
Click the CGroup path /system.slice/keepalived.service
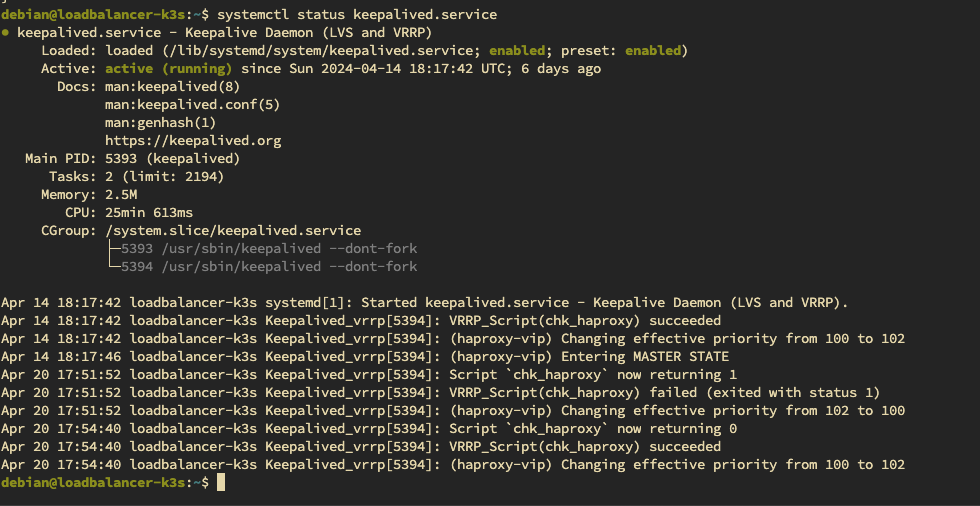click(x=233, y=231)
